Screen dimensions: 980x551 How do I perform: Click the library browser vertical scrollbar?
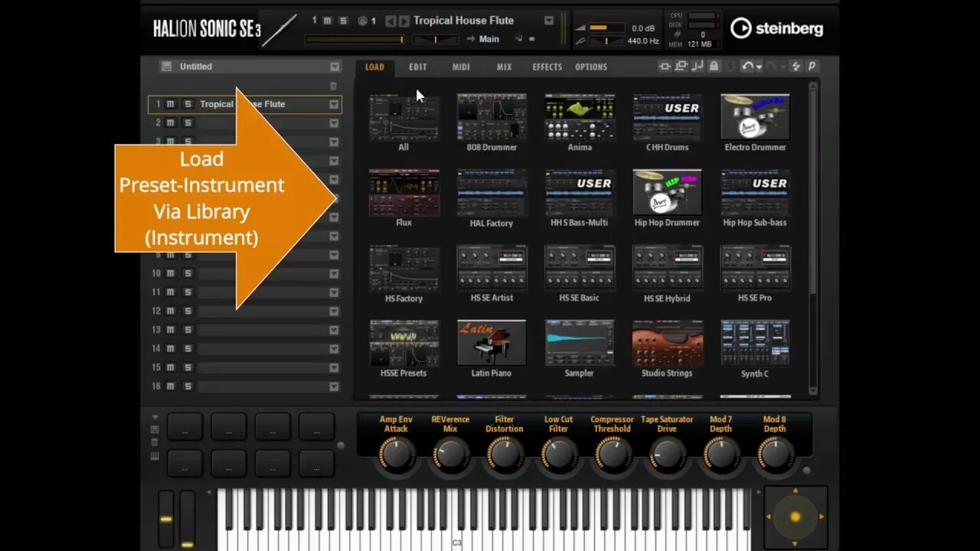(x=813, y=191)
